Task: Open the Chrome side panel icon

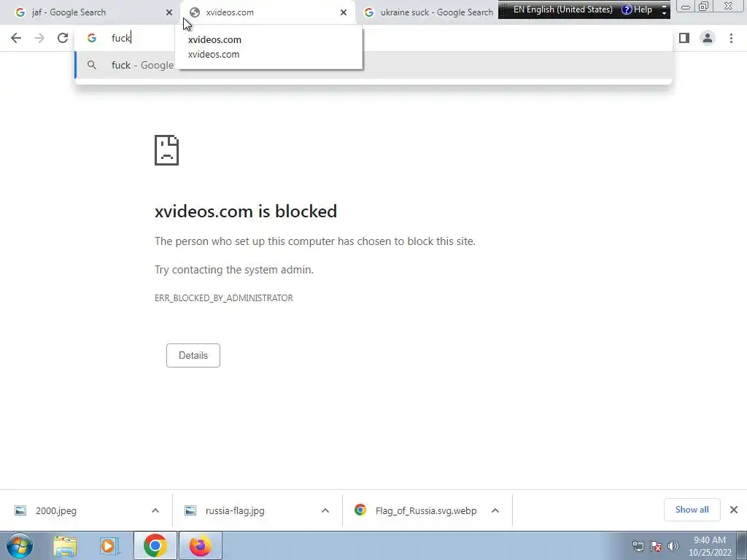Action: click(684, 38)
